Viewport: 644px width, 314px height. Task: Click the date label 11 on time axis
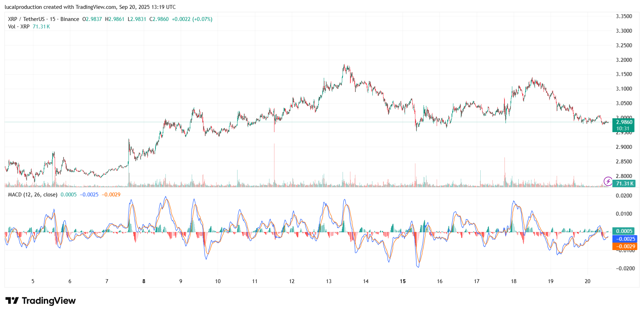(x=255, y=281)
